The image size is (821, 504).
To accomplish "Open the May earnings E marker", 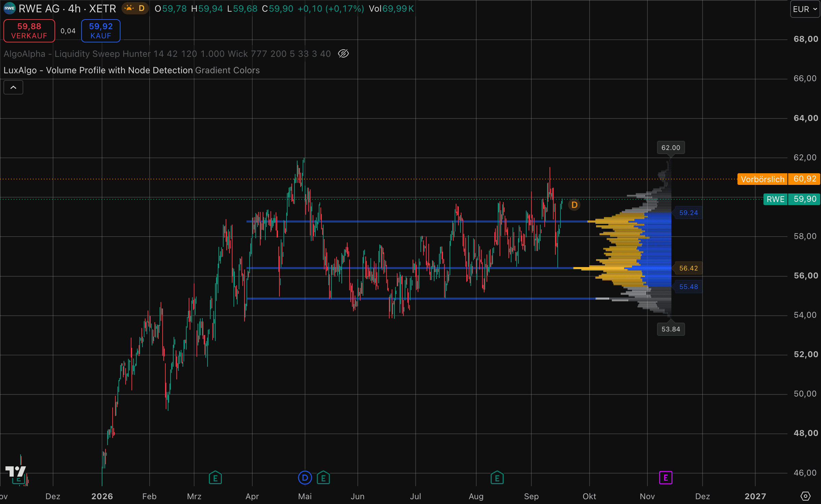I will tap(323, 478).
